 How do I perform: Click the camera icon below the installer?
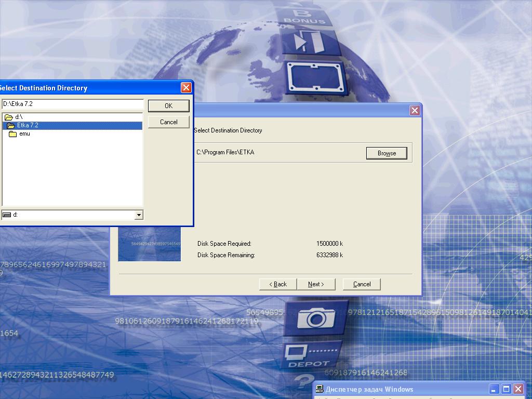315,317
